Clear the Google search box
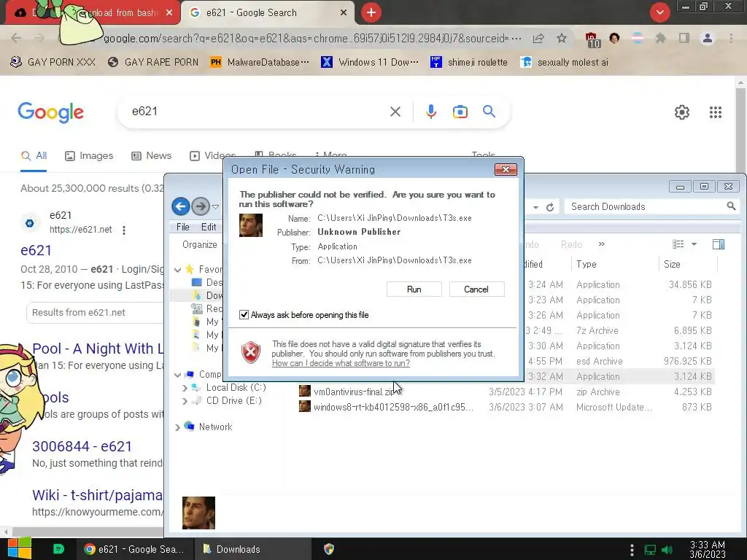The image size is (747, 560). pos(395,112)
